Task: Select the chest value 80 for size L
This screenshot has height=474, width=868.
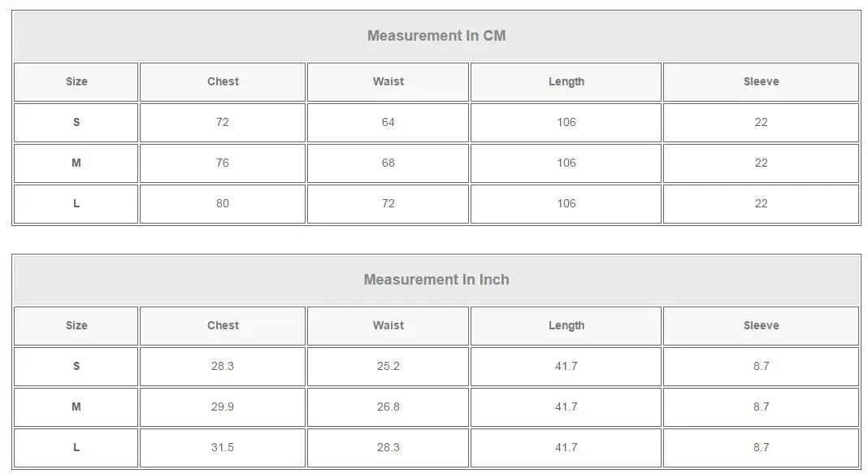Action: (223, 203)
